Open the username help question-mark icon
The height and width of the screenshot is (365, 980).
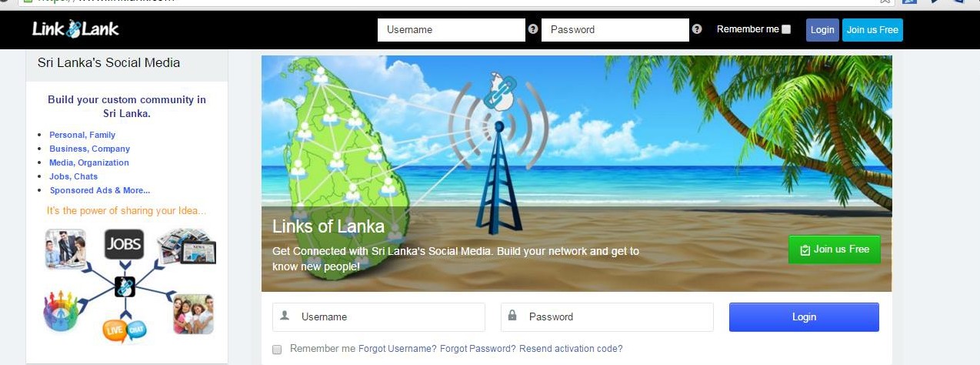coord(533,29)
